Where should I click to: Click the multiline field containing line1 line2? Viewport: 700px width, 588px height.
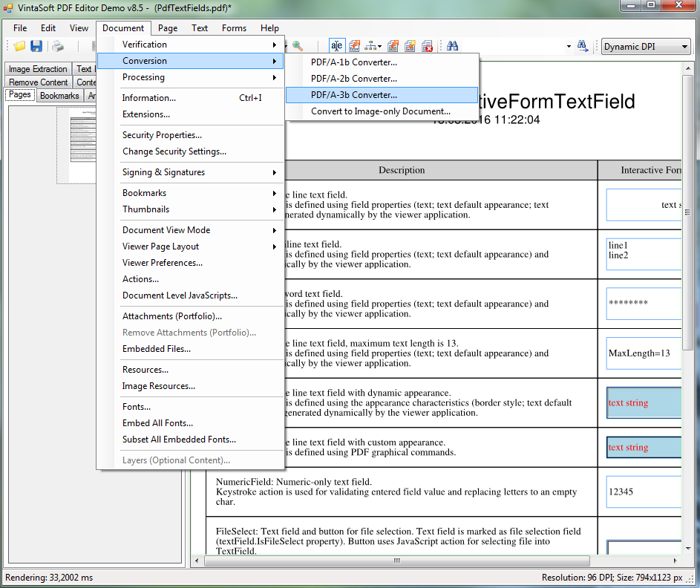coord(644,254)
